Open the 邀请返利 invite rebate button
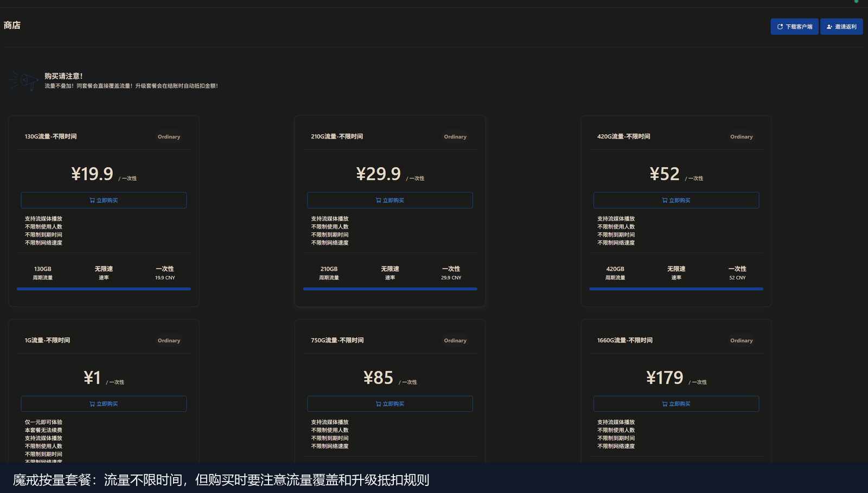The image size is (868, 493). coord(841,27)
